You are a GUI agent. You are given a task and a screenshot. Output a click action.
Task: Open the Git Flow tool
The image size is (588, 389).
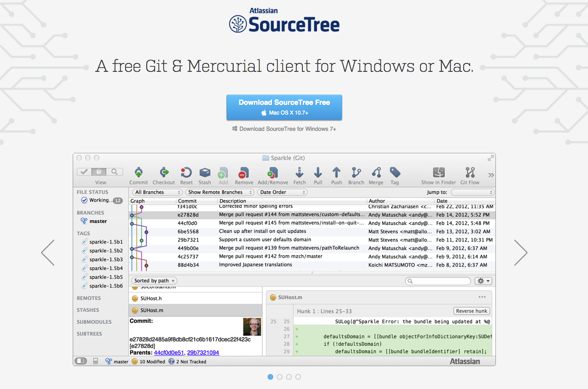[x=470, y=172]
